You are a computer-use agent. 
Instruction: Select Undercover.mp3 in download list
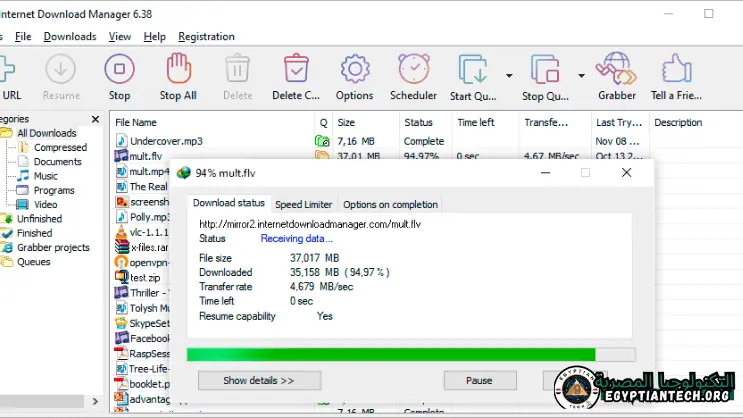[166, 141]
